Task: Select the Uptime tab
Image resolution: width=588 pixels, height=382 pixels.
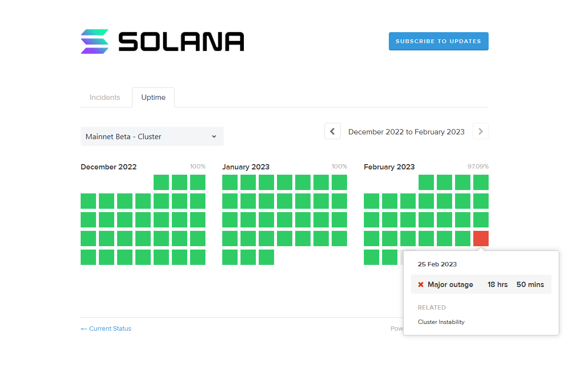Action: (153, 97)
